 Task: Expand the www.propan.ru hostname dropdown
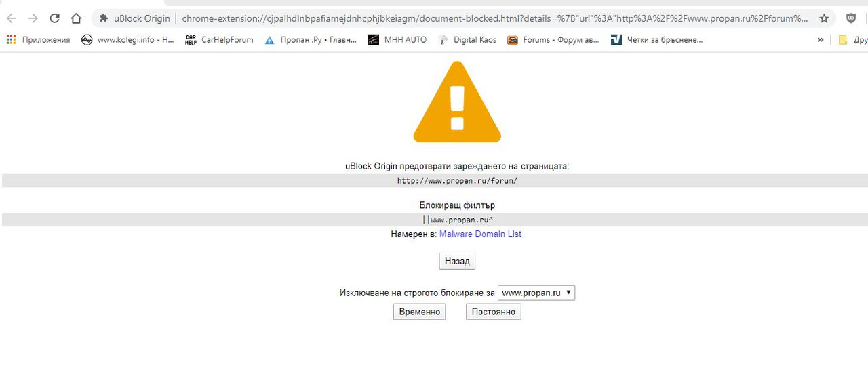click(x=536, y=293)
